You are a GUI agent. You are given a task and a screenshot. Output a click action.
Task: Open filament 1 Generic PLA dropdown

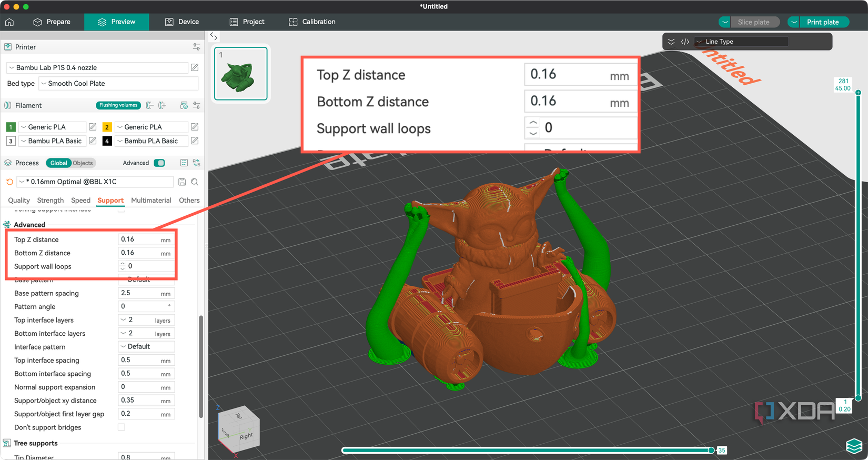[x=52, y=127]
